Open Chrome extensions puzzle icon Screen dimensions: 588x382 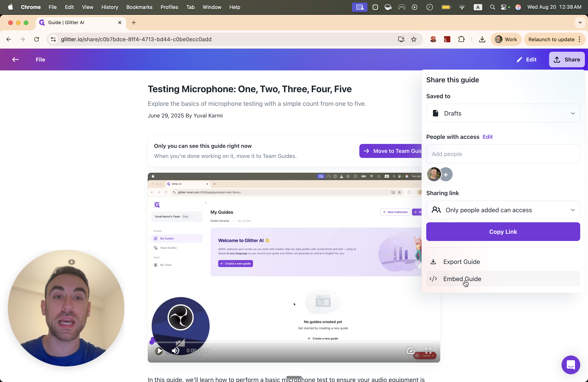(461, 39)
